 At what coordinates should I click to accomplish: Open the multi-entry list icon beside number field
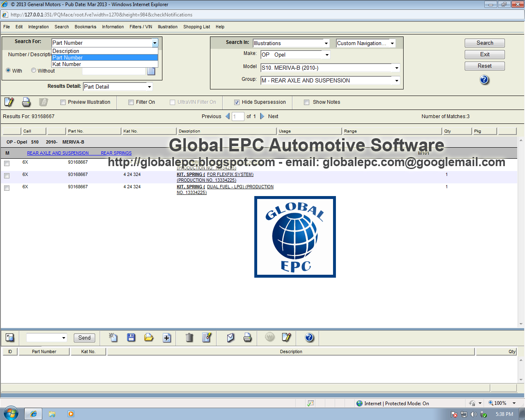(x=151, y=71)
